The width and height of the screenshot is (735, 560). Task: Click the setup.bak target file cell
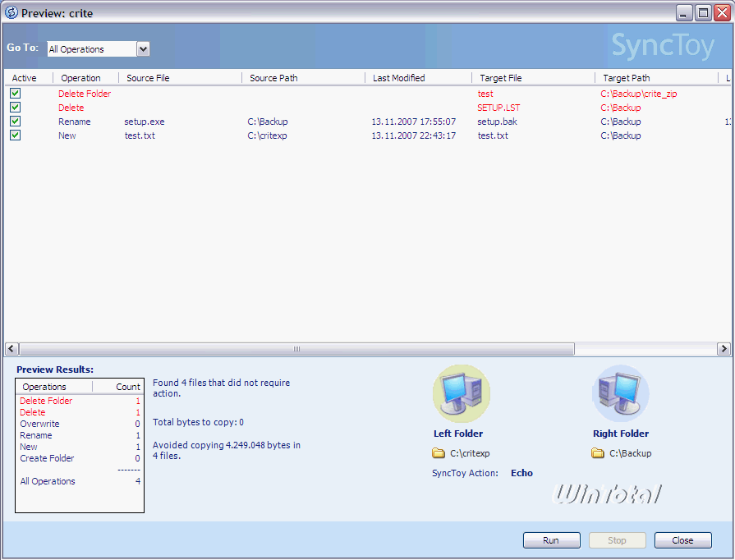tap(498, 122)
